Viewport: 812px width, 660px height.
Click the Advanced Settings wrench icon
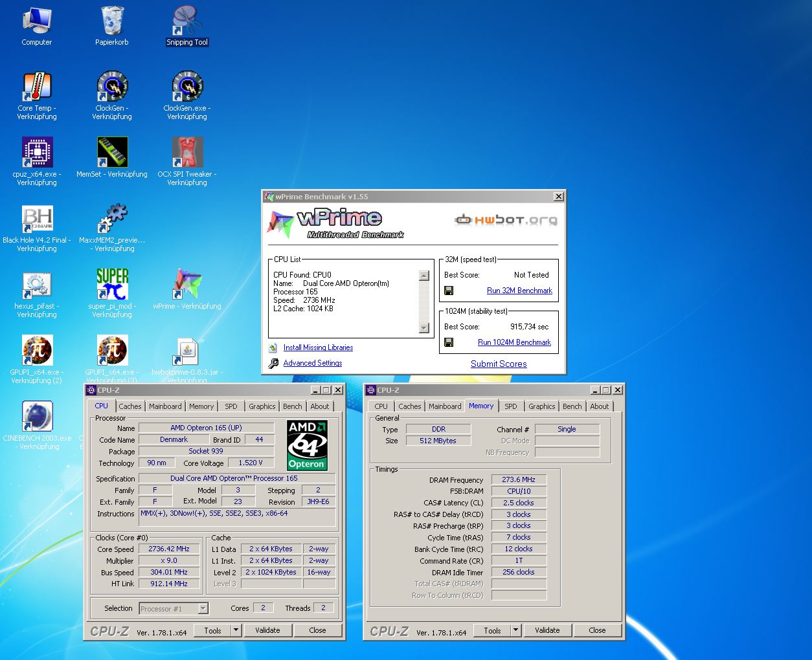(x=273, y=363)
